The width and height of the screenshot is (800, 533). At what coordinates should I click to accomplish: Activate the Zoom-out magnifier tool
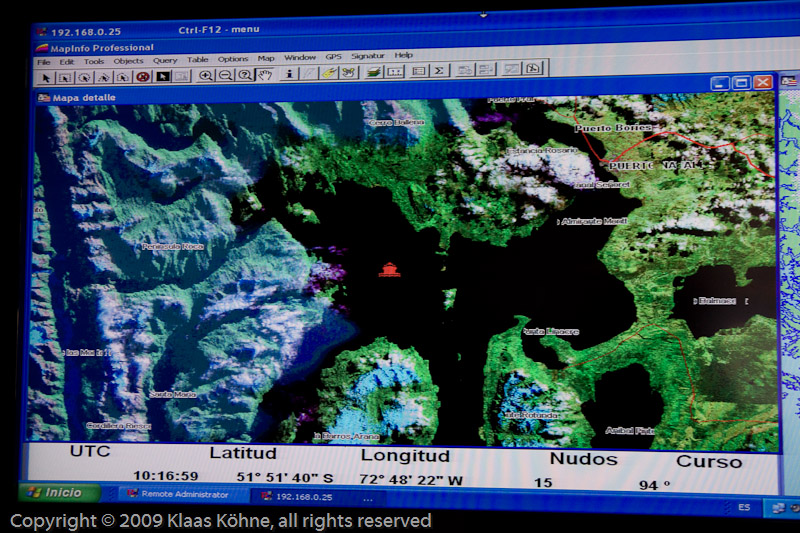pyautogui.click(x=225, y=75)
